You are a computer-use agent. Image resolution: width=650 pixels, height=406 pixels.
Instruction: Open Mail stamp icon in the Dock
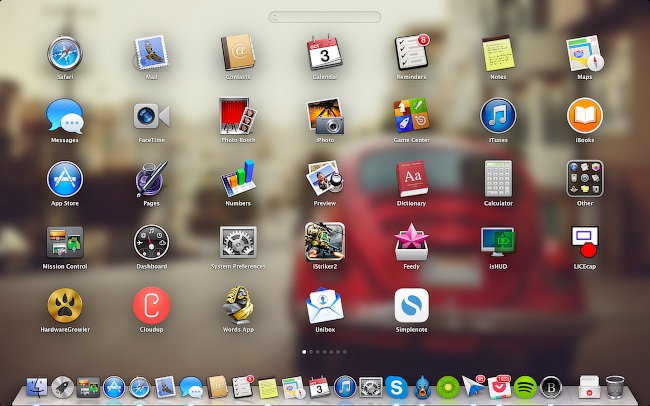(165, 387)
